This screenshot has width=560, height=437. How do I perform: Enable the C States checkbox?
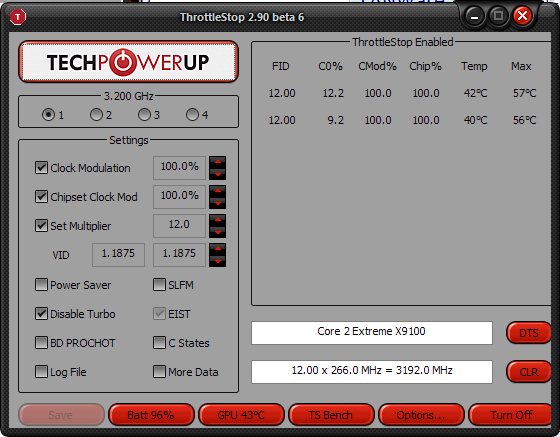159,342
